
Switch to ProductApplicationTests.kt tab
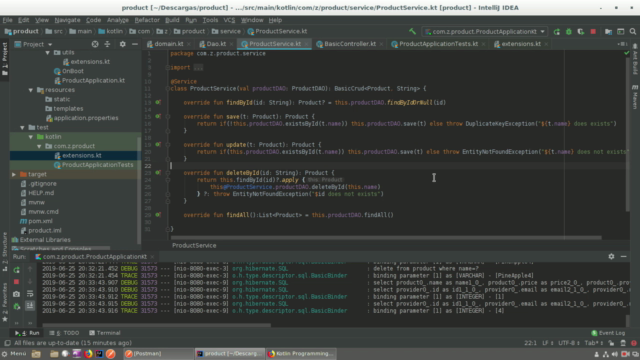pyautogui.click(x=438, y=44)
